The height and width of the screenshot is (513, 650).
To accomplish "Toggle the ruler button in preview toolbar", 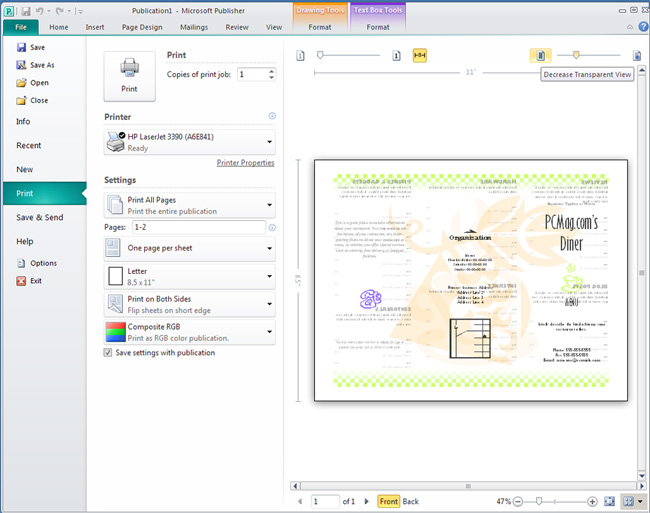I will point(420,55).
